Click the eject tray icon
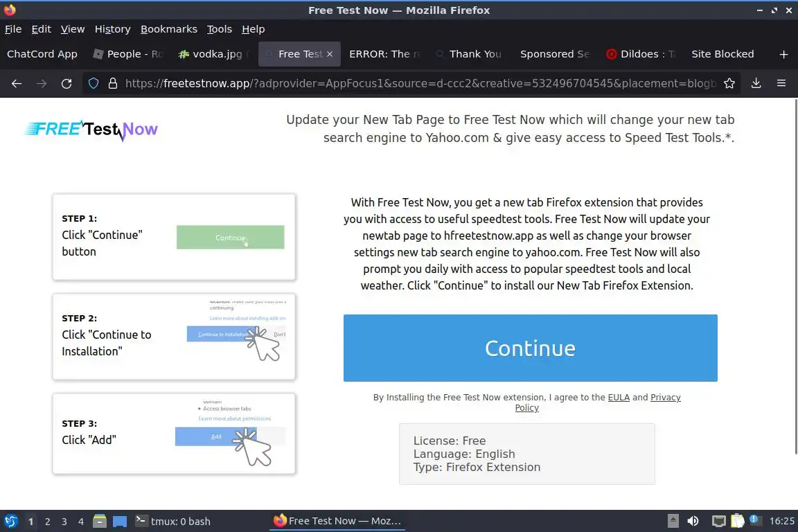Viewport: 798px width, 532px height. [x=673, y=521]
